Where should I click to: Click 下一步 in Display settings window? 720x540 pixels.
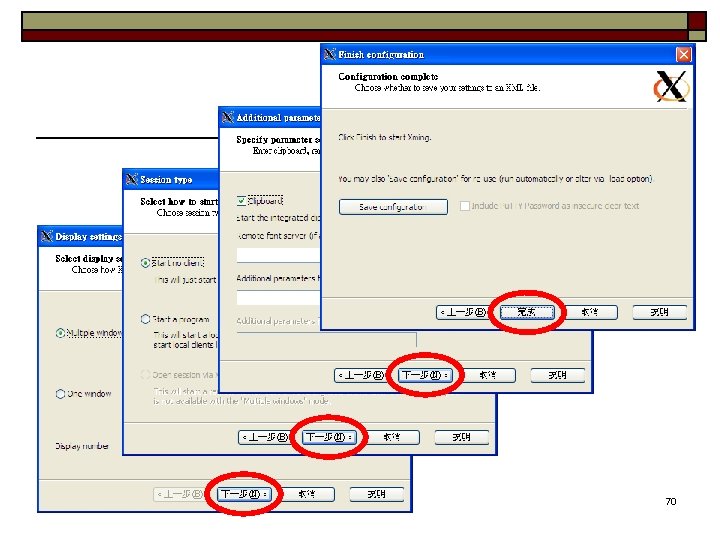[244, 494]
